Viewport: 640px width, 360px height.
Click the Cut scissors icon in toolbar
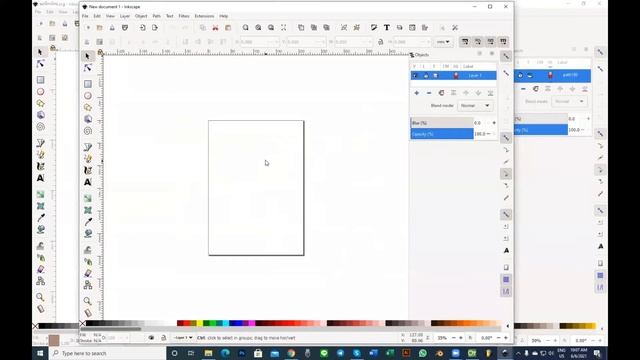pyautogui.click(x=215, y=28)
